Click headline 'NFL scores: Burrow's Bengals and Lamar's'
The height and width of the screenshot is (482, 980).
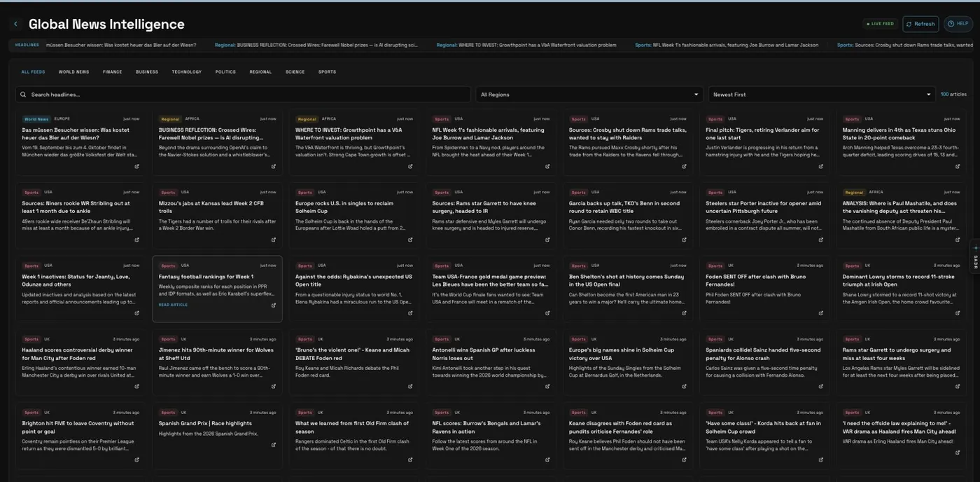[x=486, y=427]
